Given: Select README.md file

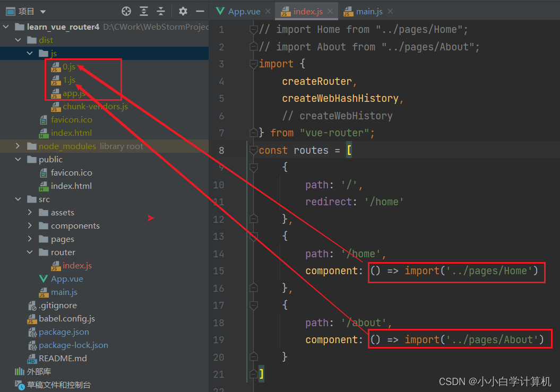Looking at the screenshot, I should click(x=63, y=359).
